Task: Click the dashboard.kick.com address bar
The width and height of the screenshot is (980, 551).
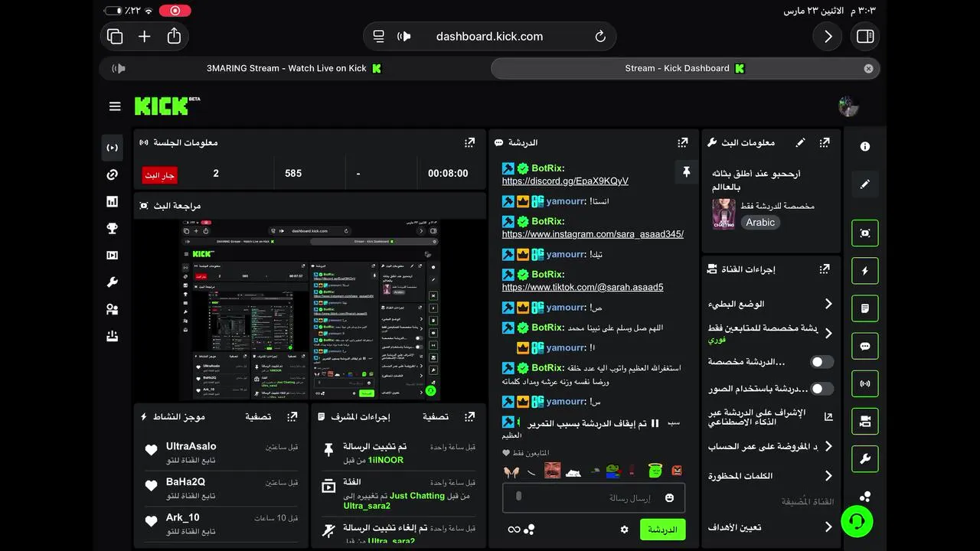Action: click(x=489, y=36)
